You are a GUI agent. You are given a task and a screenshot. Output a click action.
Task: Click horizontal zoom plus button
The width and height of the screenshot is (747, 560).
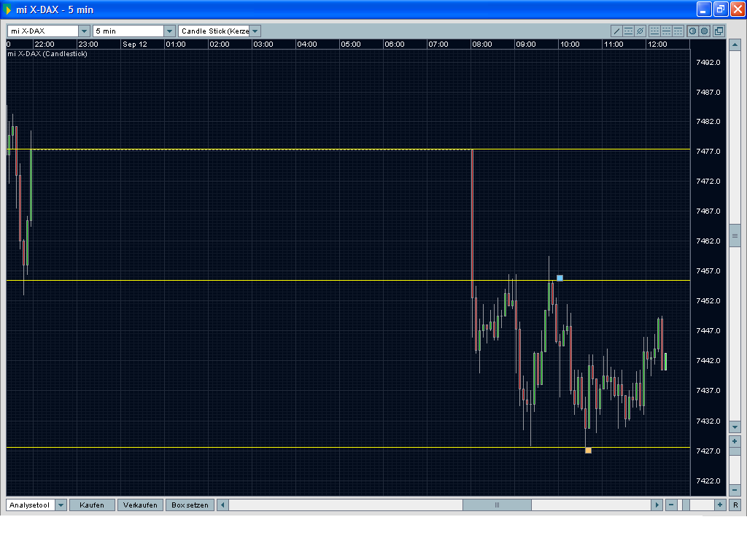[720, 505]
